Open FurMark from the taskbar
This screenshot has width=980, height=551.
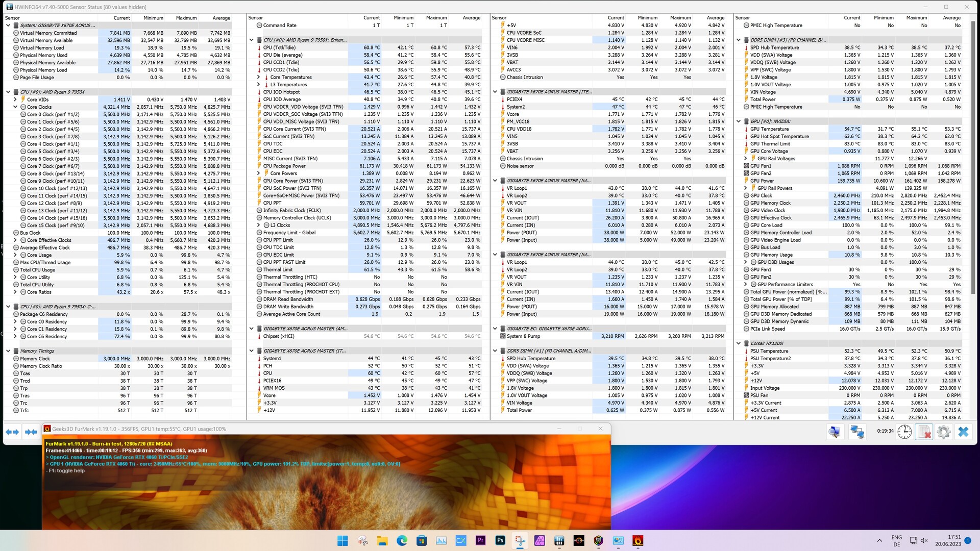pyautogui.click(x=638, y=541)
